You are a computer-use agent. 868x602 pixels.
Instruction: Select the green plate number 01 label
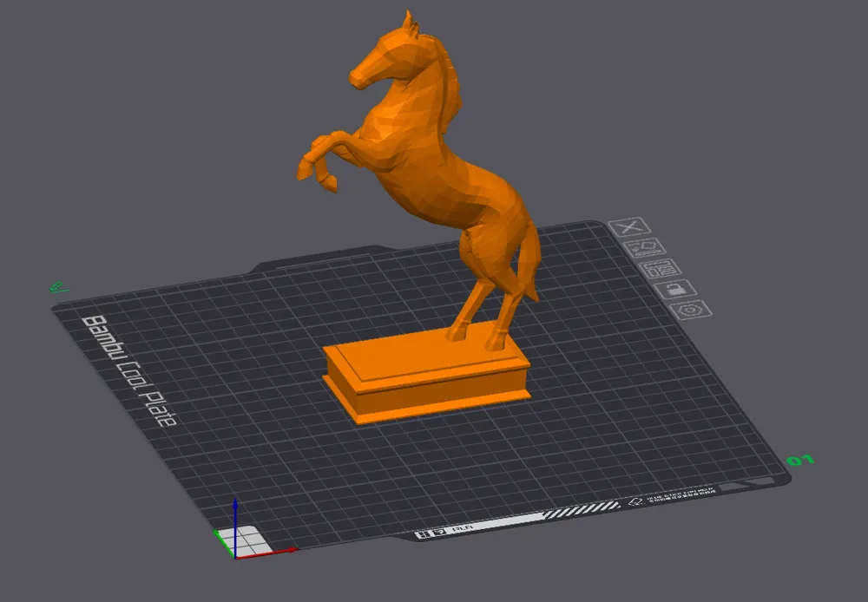point(800,460)
